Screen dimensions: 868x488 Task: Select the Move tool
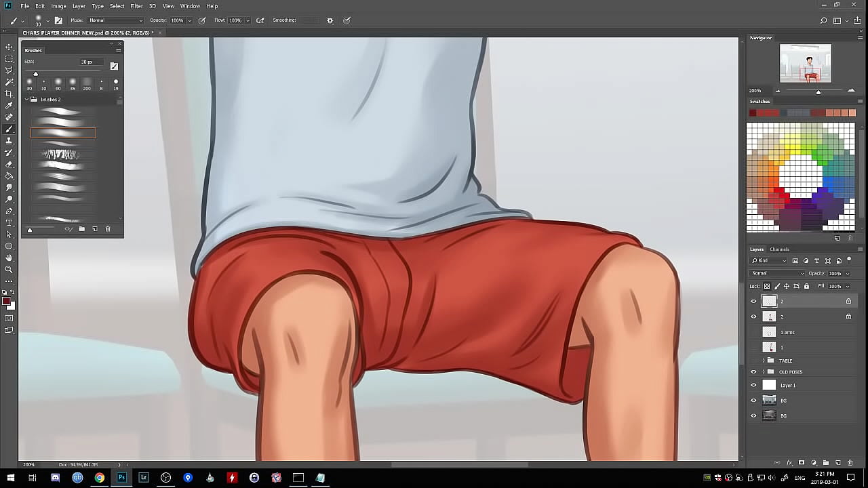click(9, 47)
